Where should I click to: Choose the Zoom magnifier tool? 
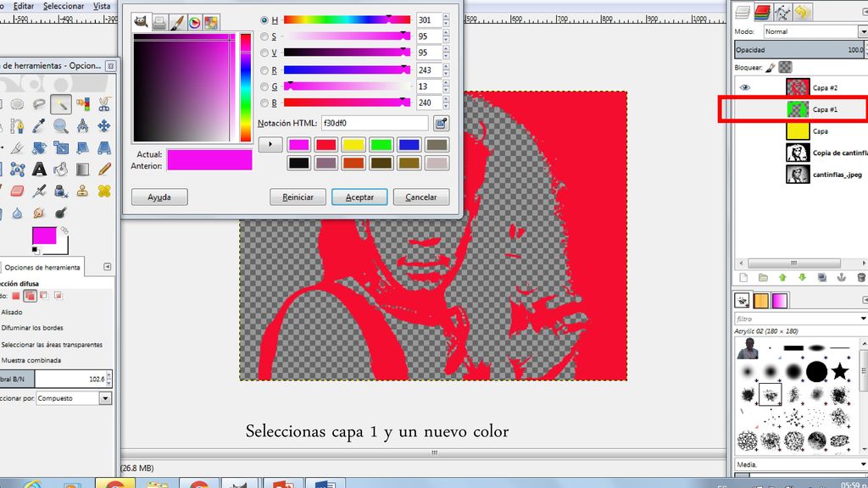coord(61,126)
